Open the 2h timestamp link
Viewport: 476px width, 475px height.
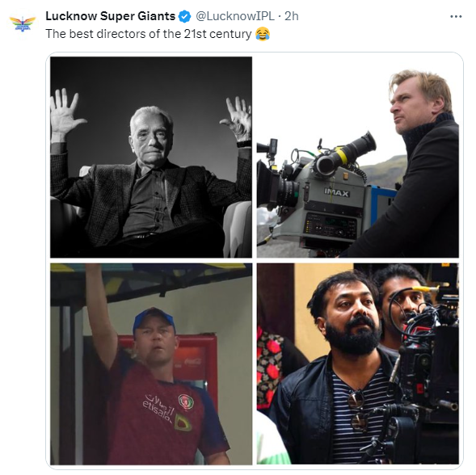coord(292,16)
